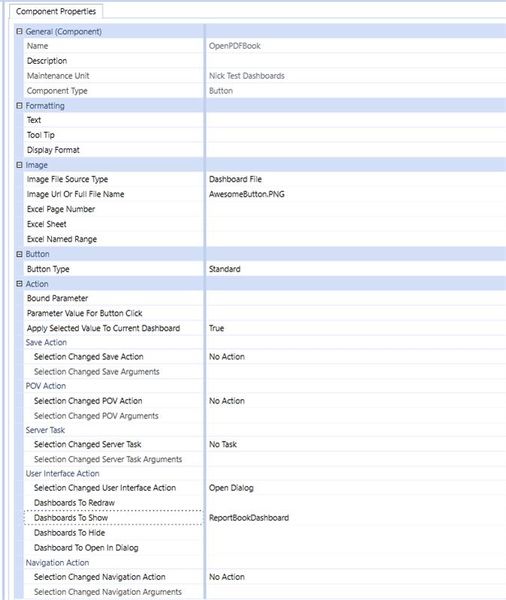Change the Button Type Standard value
The image size is (506, 600).
356,269
